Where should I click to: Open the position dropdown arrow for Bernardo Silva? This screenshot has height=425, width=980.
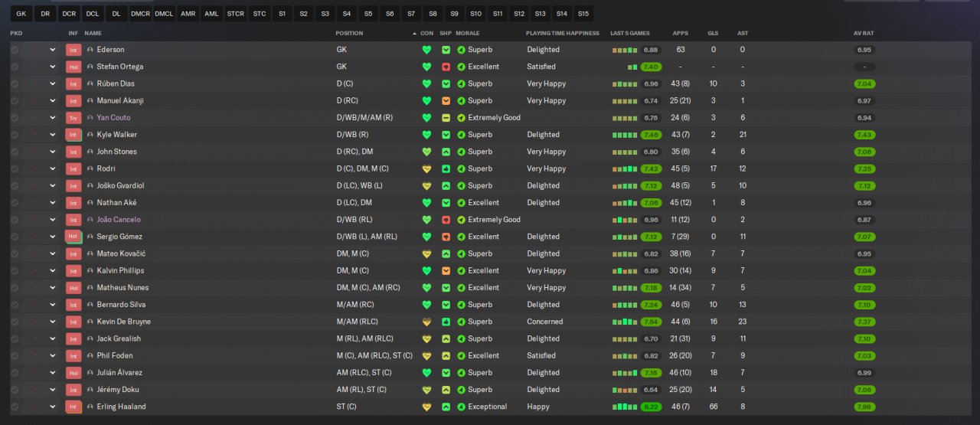pyautogui.click(x=53, y=305)
